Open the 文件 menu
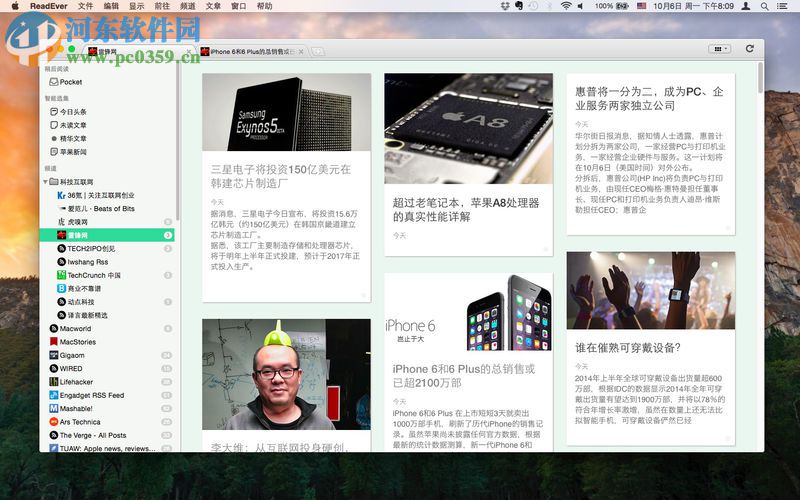Screen dimensions: 800x500 tap(85, 6)
